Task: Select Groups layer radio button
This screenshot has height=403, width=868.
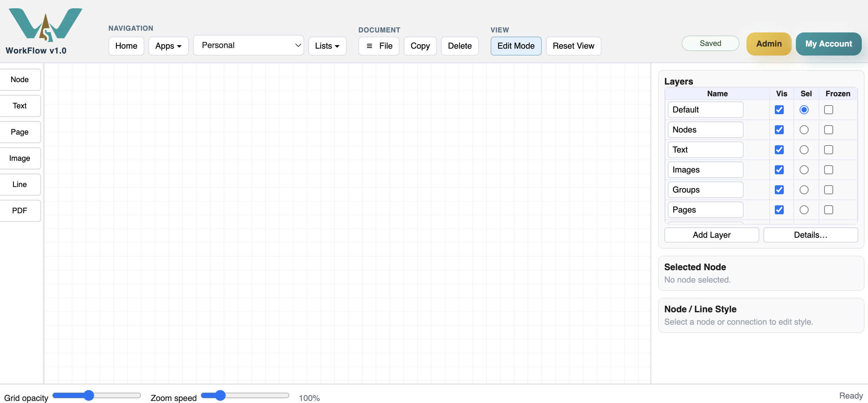Action: click(x=804, y=190)
